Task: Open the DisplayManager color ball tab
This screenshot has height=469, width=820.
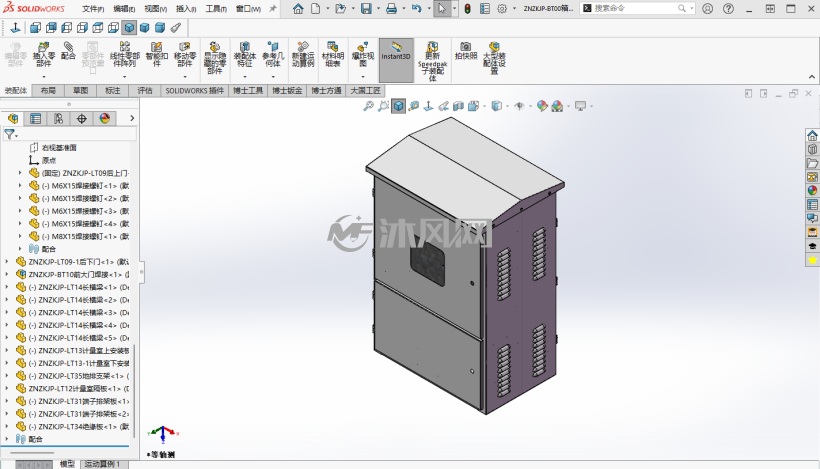Action: pos(105,119)
